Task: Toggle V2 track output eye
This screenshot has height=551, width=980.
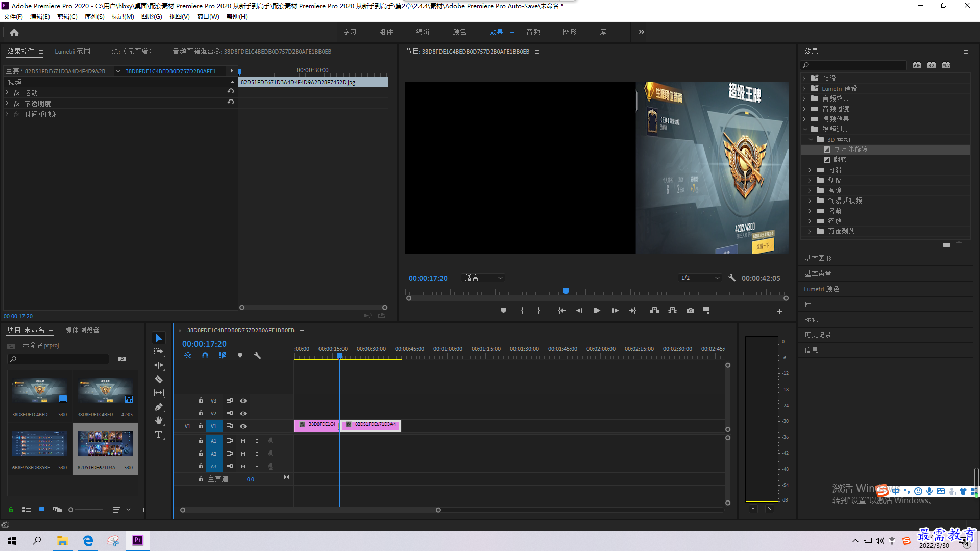Action: (x=243, y=414)
